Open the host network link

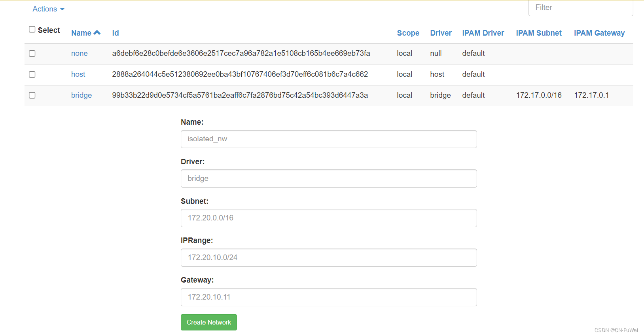click(78, 74)
